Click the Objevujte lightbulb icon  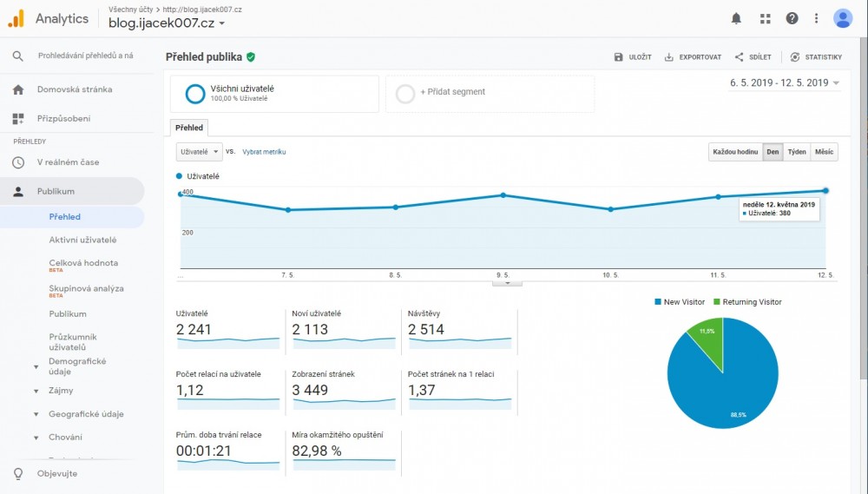[18, 473]
